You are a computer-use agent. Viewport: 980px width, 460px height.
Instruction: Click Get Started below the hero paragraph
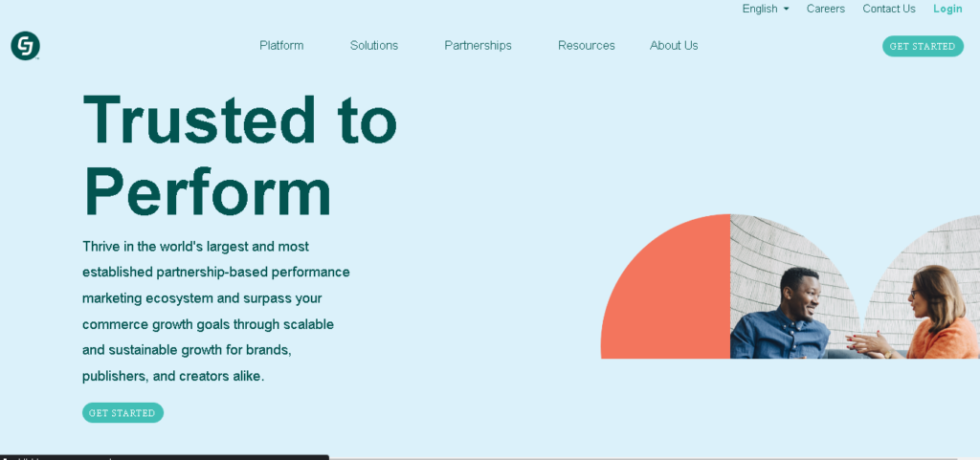[x=122, y=413]
